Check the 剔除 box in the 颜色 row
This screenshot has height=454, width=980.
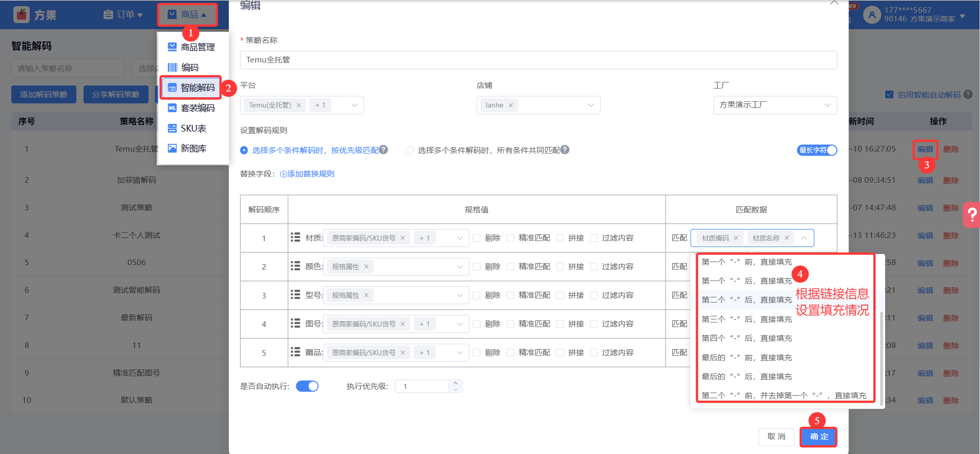[x=477, y=267]
